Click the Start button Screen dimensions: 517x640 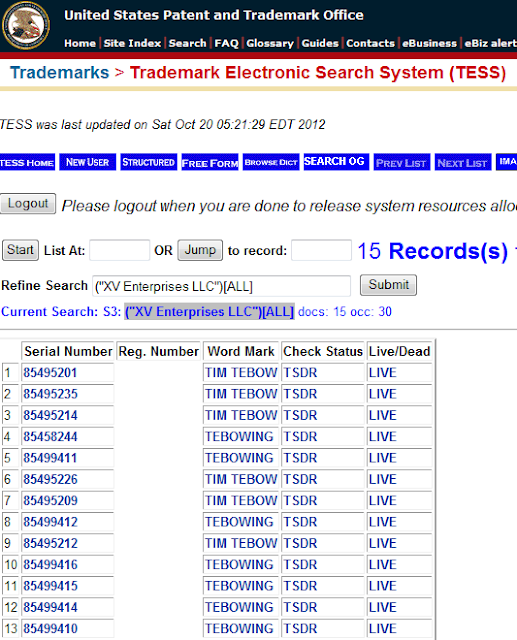click(x=20, y=250)
